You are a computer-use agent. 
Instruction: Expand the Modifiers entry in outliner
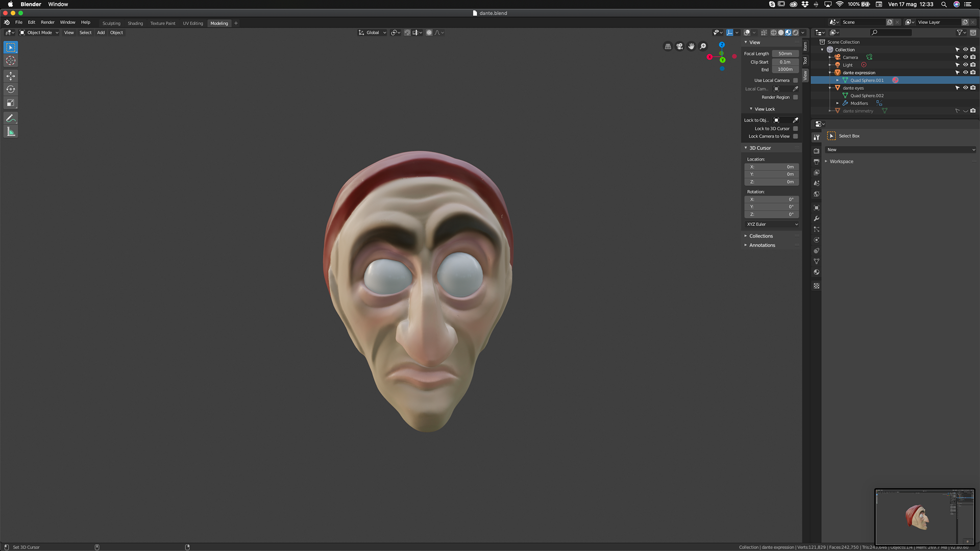[x=838, y=104]
